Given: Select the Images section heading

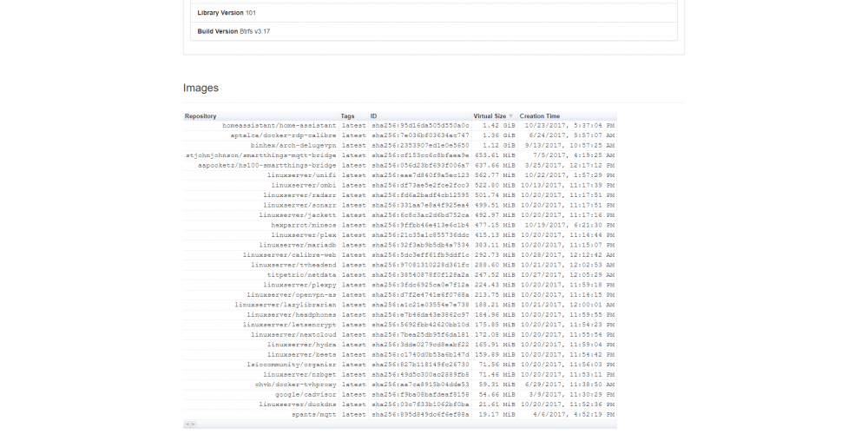Looking at the screenshot, I should 201,88.
